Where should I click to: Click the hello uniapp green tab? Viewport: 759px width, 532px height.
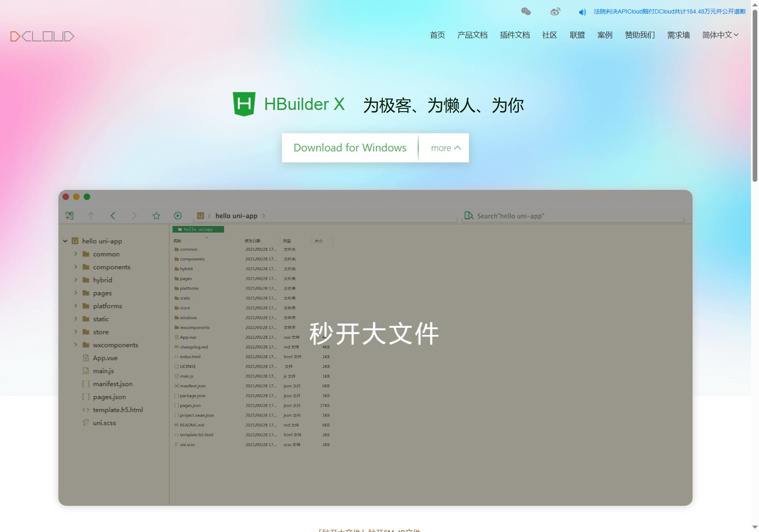click(198, 229)
